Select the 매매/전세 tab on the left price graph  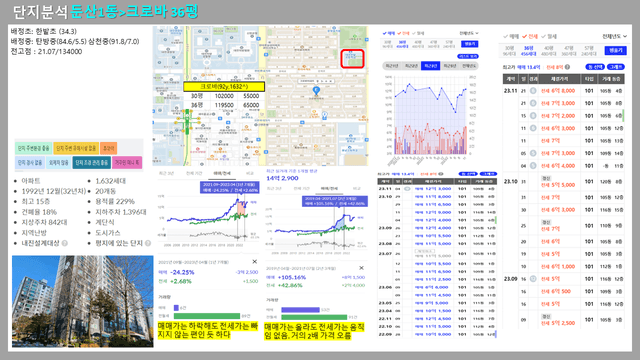click(x=222, y=173)
